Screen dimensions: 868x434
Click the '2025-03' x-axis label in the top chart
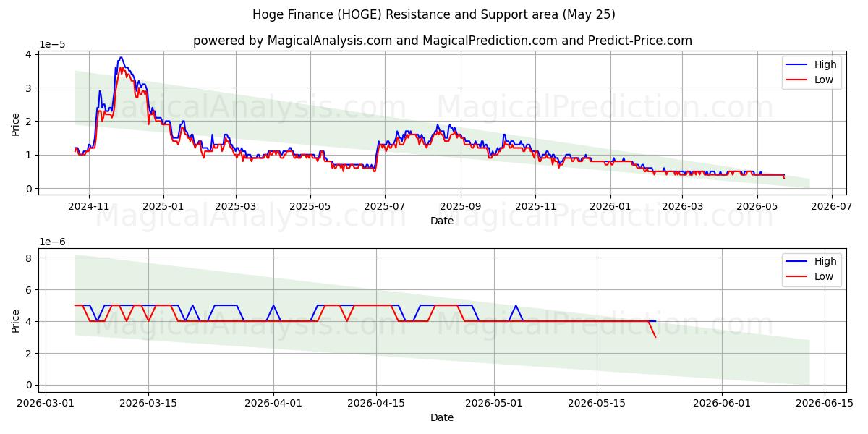[237, 206]
